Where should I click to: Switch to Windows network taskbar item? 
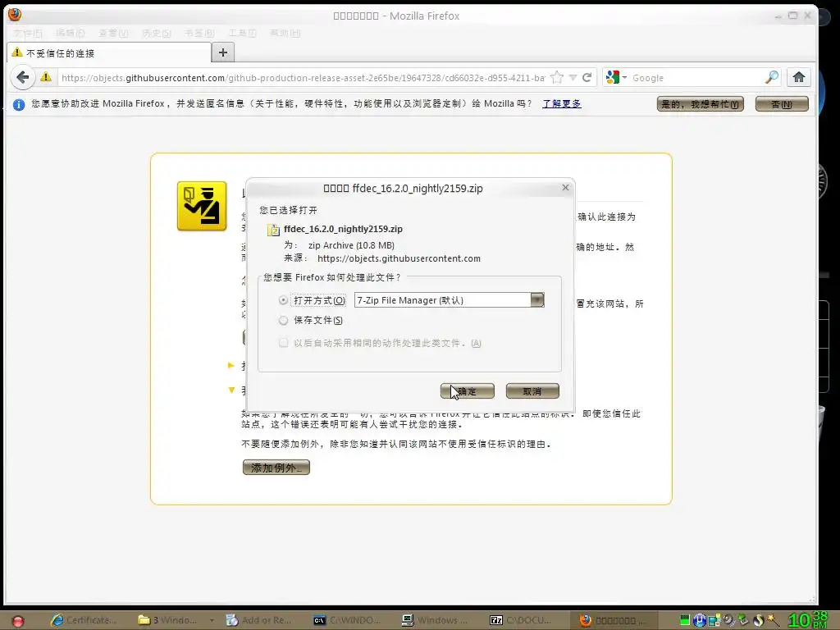(435, 620)
